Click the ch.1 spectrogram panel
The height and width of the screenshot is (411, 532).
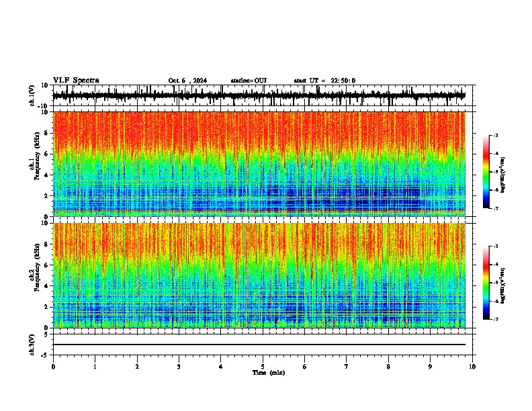click(x=259, y=164)
